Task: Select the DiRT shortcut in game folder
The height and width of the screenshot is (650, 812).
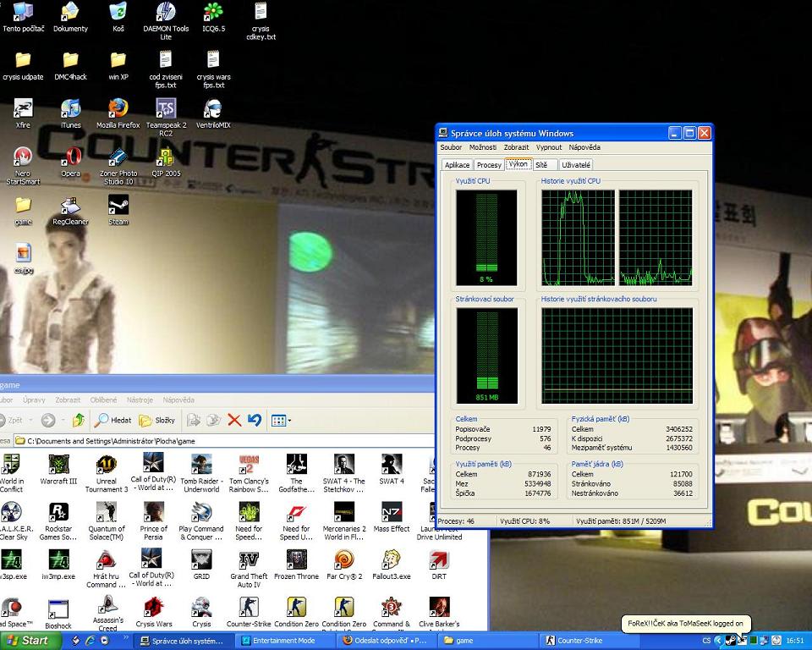Action: pyautogui.click(x=439, y=565)
